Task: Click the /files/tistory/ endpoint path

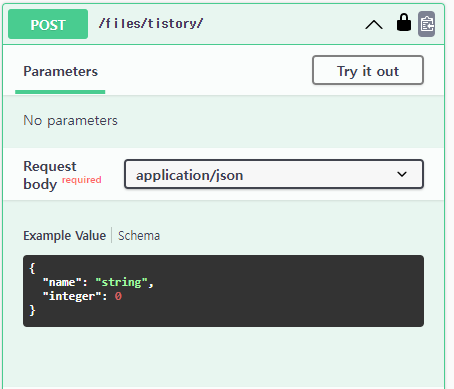Action: tap(151, 24)
